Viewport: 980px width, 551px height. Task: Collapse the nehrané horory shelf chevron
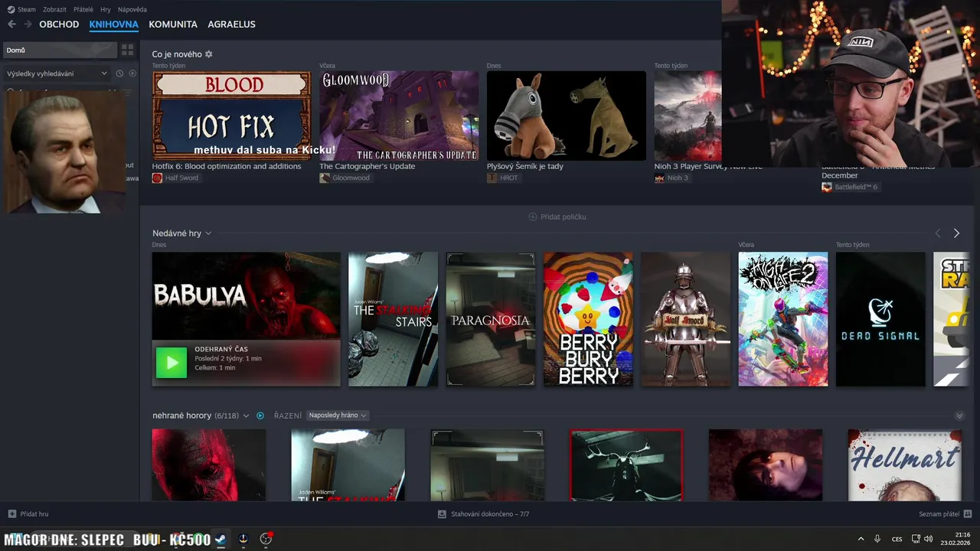pos(959,416)
